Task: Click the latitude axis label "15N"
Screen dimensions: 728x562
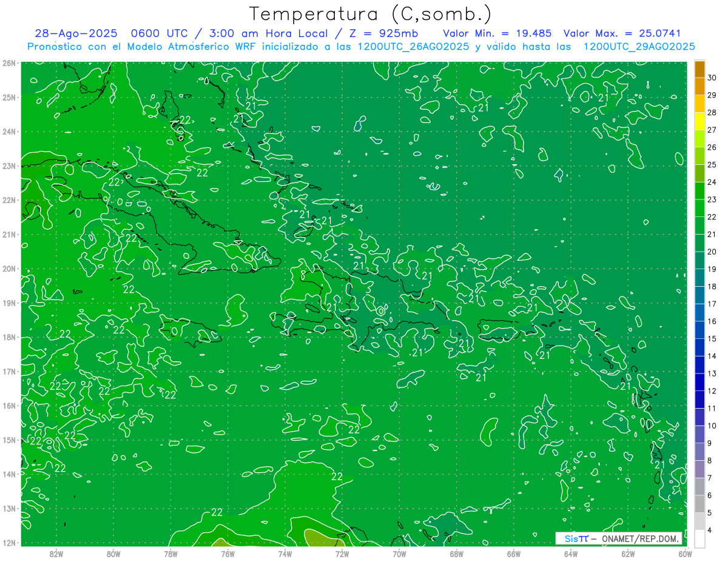Action: pyautogui.click(x=8, y=440)
